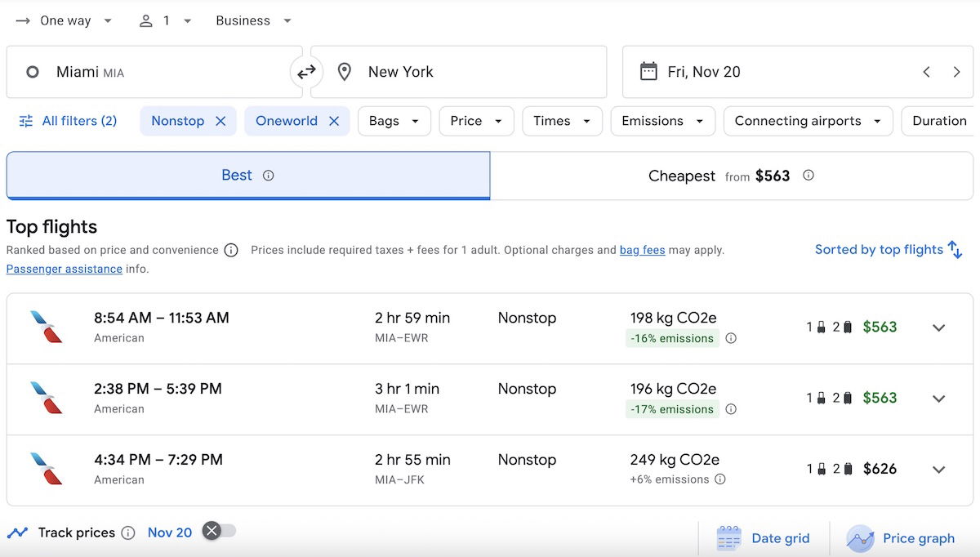
Task: Switch to the Cheapest tab
Action: [731, 176]
